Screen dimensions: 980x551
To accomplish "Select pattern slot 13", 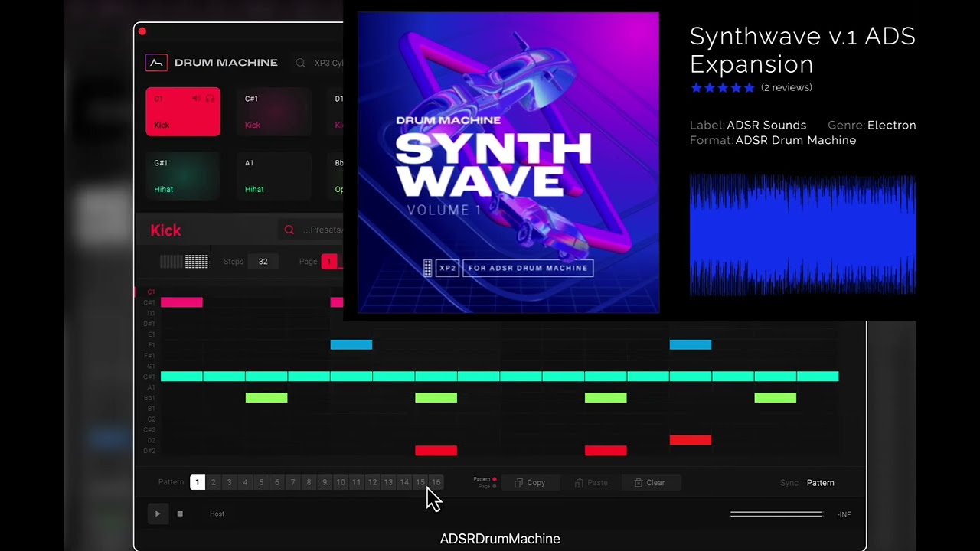I will coord(388,482).
